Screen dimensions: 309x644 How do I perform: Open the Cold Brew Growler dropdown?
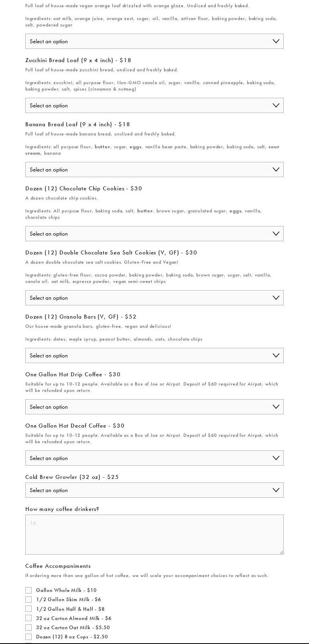point(154,490)
